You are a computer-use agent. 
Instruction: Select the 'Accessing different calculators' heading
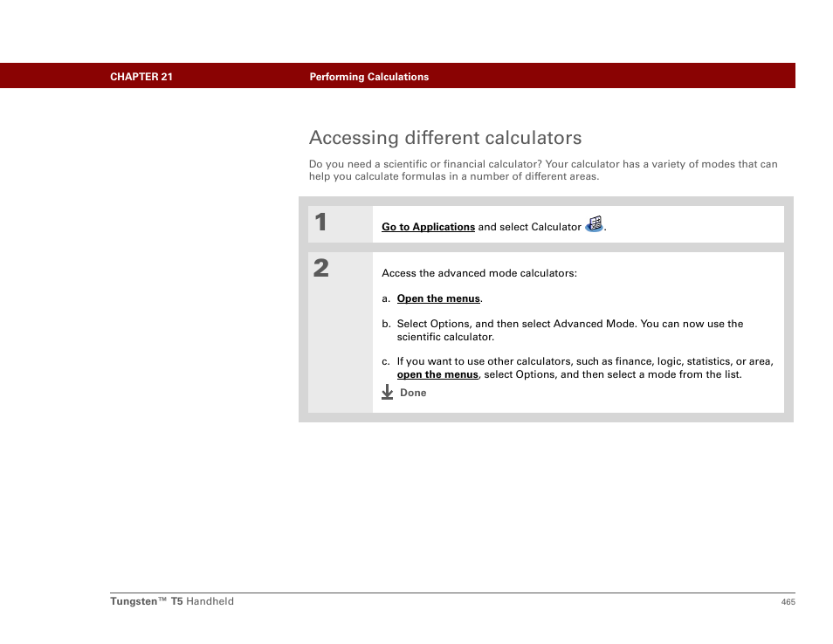click(x=445, y=138)
